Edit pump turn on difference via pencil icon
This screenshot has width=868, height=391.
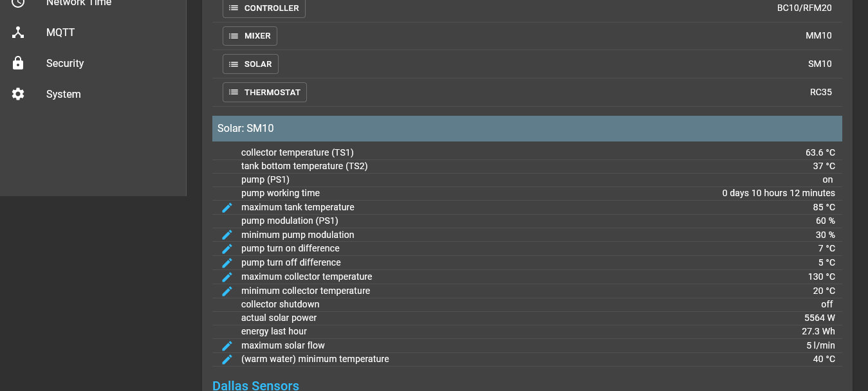[226, 249]
